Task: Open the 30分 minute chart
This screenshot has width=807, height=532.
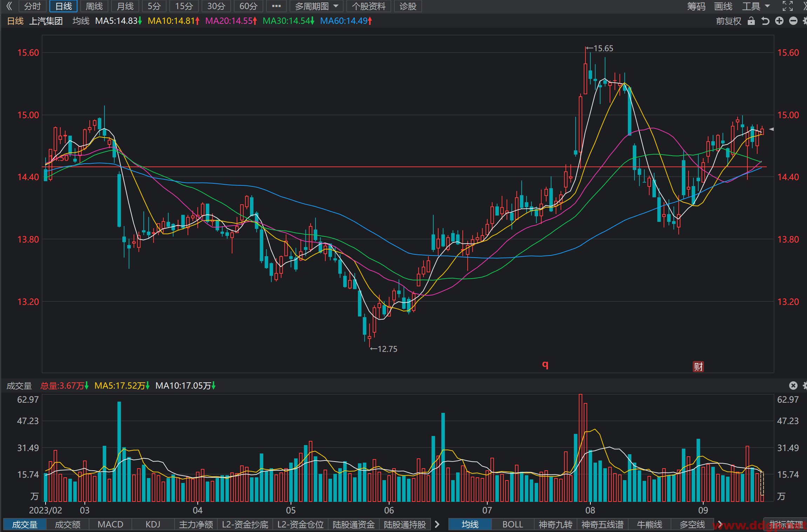Action: (216, 6)
